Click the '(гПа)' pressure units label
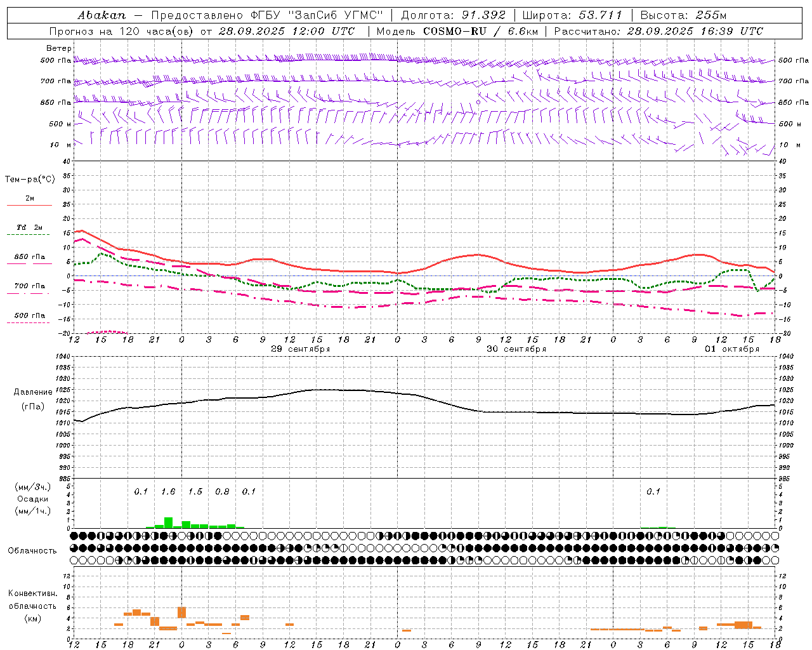The width and height of the screenshot is (812, 650). 33,407
